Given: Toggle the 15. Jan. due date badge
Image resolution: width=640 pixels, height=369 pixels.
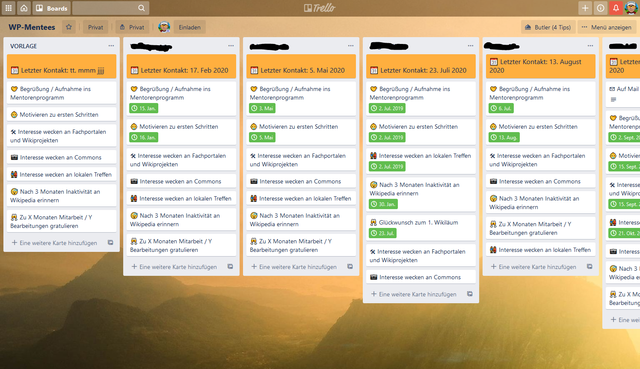Looking at the screenshot, I should [x=144, y=108].
